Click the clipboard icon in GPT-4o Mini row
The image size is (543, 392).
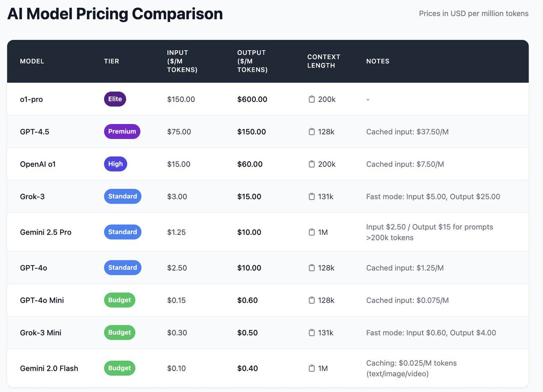[x=311, y=300]
